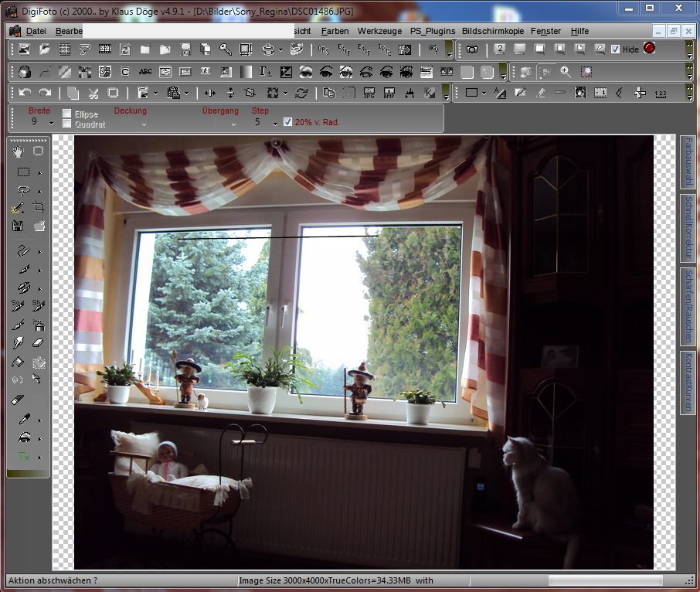Toggle the Hide checkbox
Image resolution: width=700 pixels, height=592 pixels.
point(615,49)
